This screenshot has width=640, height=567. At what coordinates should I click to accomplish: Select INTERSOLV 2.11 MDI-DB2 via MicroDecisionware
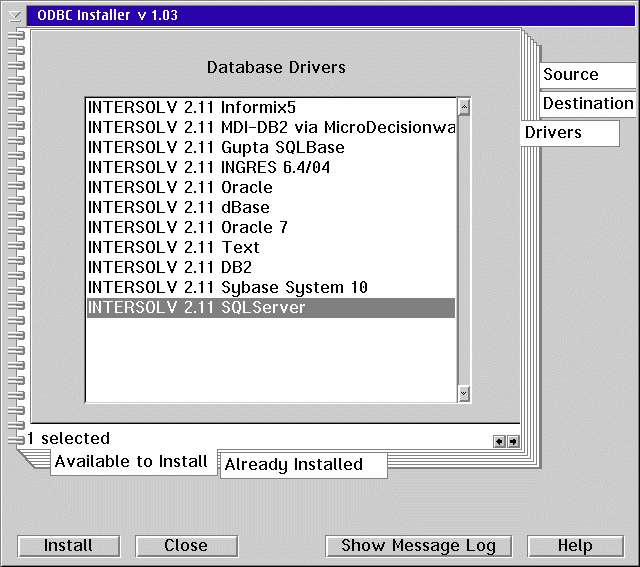pos(271,128)
